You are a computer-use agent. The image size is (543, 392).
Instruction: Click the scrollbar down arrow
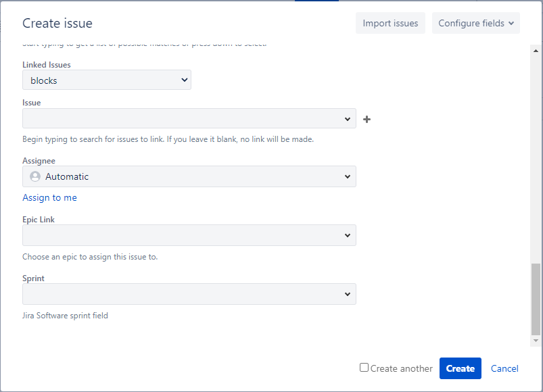(536, 341)
